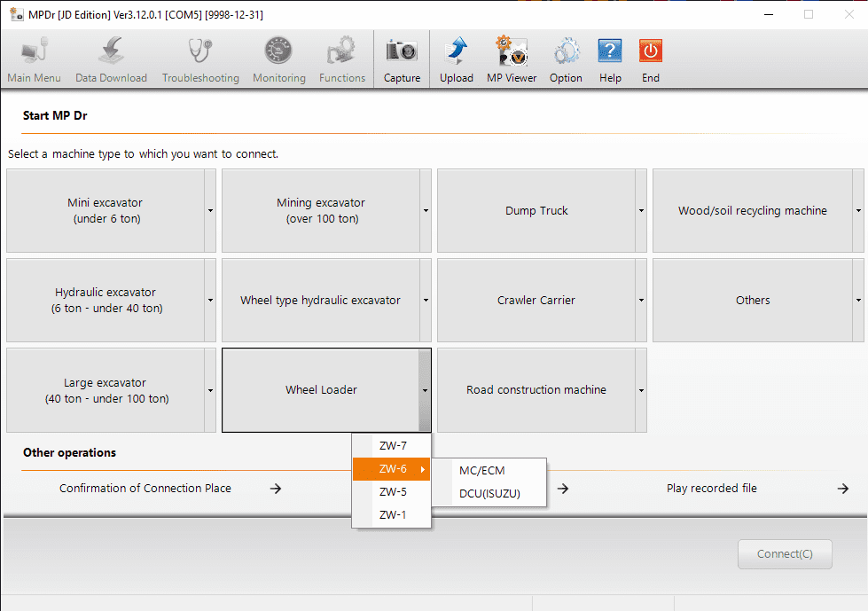Select the Crawler Carrier button
This screenshot has height=611, width=868.
pyautogui.click(x=536, y=301)
